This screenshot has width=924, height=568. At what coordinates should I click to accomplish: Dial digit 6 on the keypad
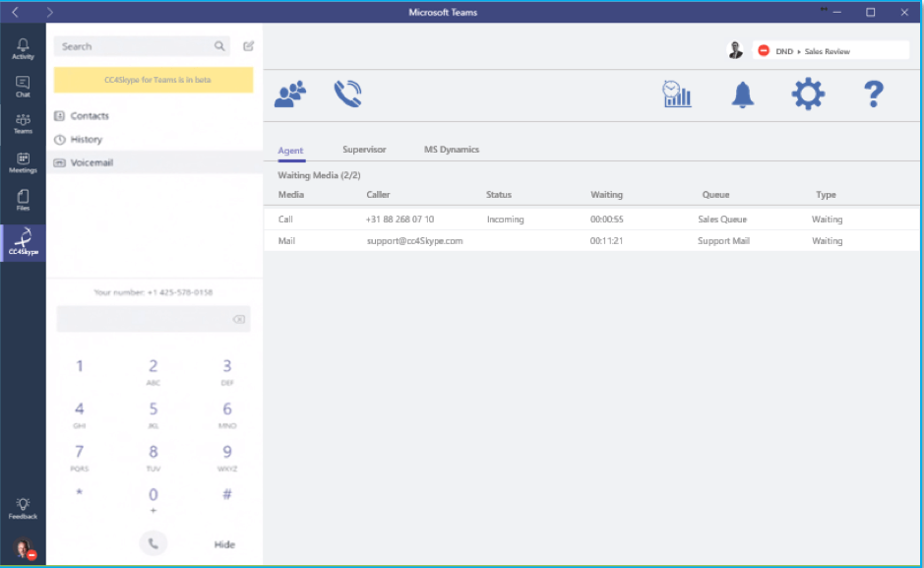pyautogui.click(x=227, y=414)
